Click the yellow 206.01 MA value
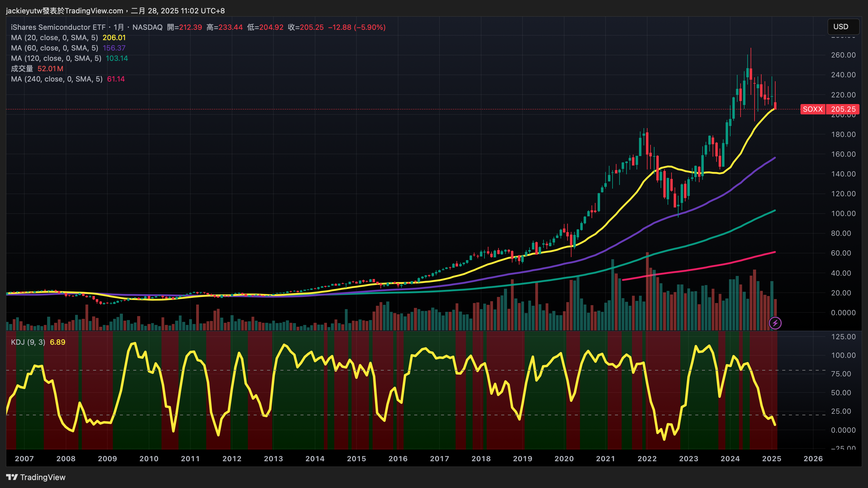This screenshot has width=868, height=488. (x=114, y=38)
